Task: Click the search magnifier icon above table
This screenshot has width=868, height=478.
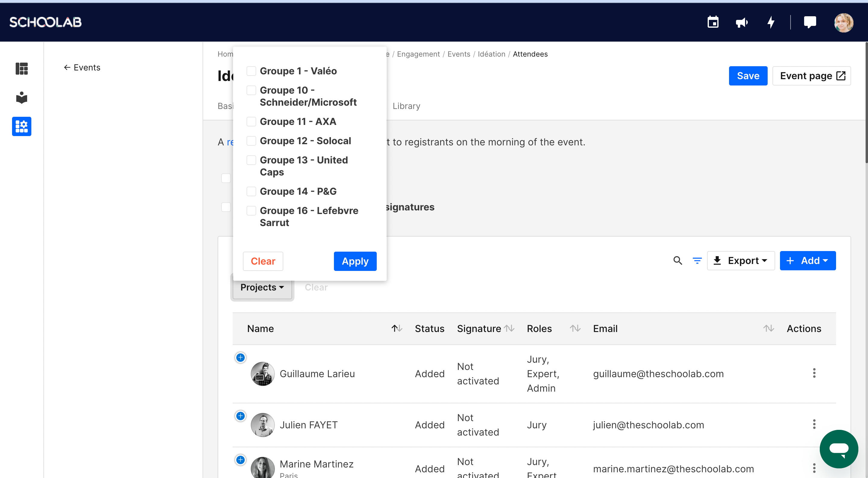Action: pyautogui.click(x=678, y=261)
